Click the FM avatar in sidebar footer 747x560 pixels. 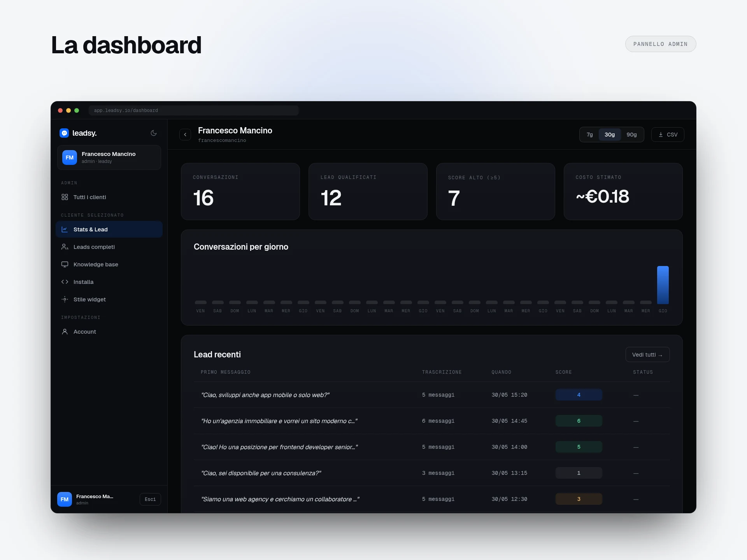(x=65, y=499)
